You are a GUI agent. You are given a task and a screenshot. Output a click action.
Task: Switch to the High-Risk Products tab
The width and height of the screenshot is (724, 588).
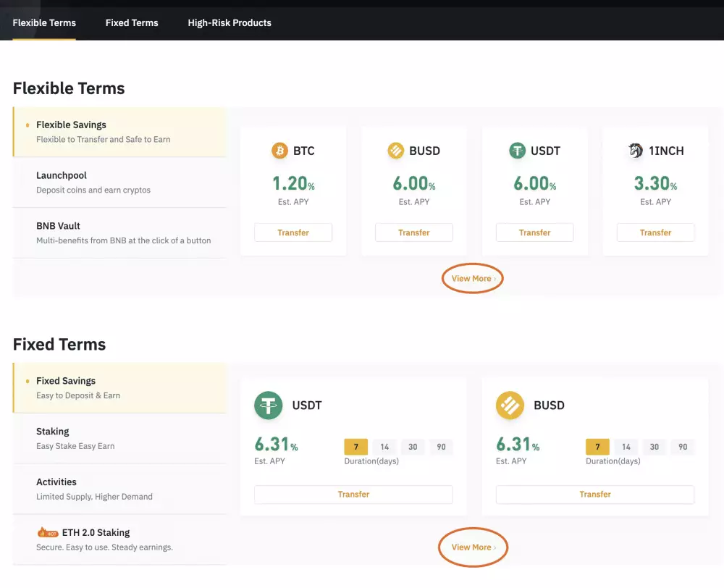tap(230, 22)
